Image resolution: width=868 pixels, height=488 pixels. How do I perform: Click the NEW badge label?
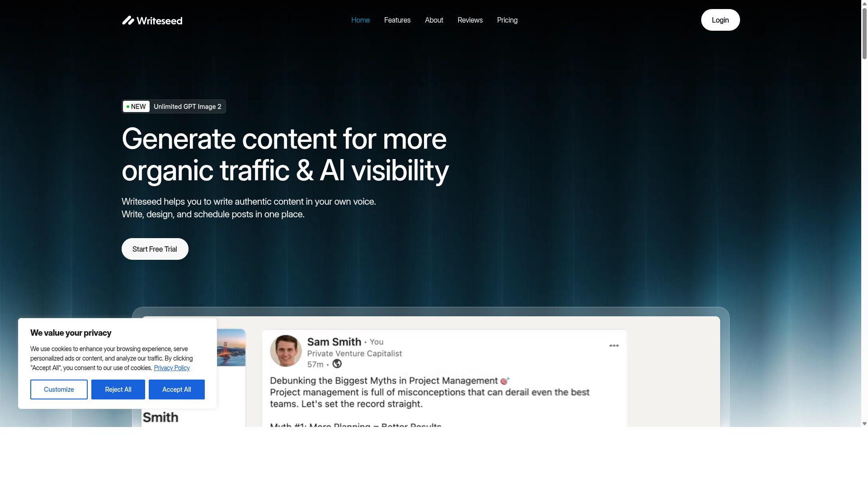136,107
